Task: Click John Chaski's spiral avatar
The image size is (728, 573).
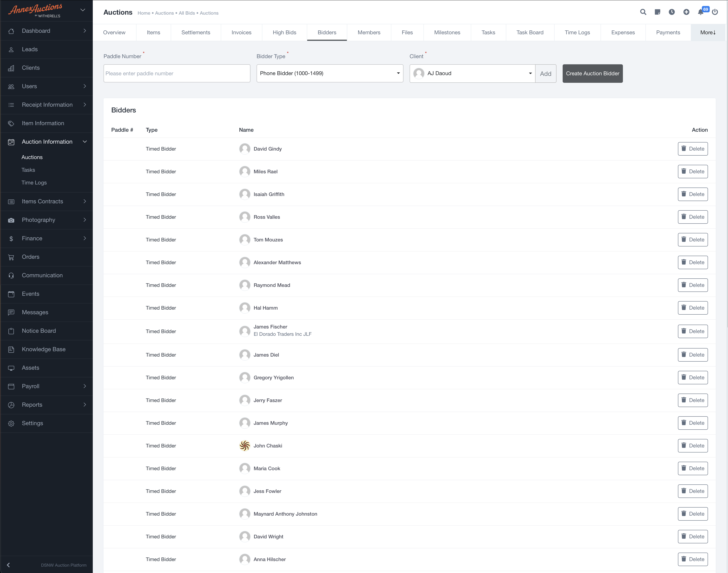Action: pos(244,446)
